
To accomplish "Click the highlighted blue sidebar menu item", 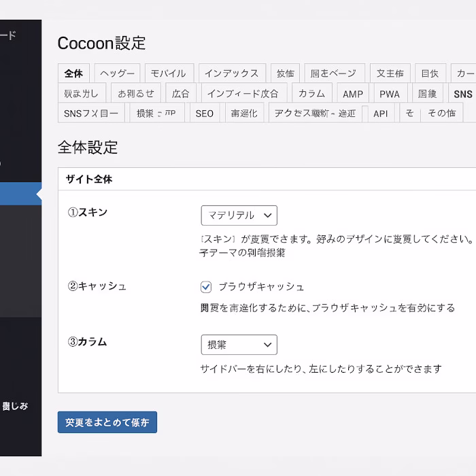I will tap(20, 194).
